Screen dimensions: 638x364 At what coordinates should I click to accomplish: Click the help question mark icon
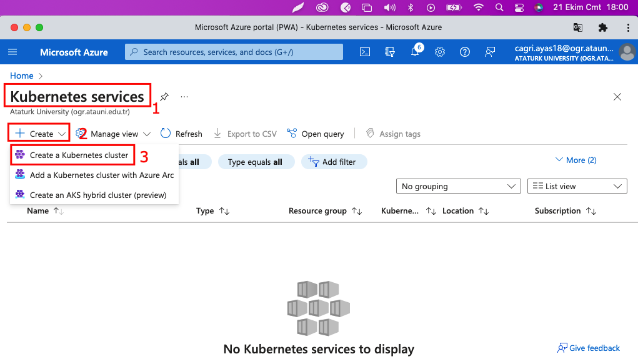[464, 52]
